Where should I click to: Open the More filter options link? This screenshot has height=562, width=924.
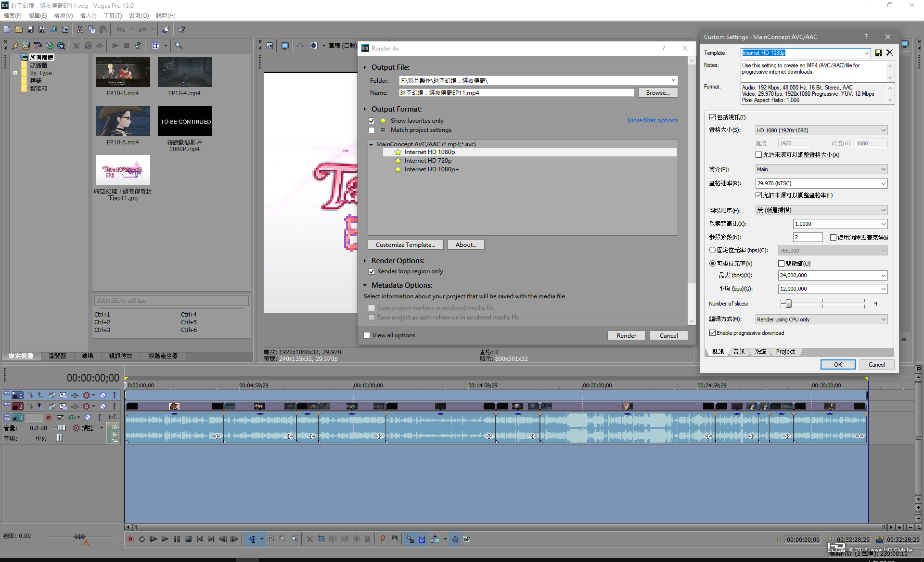(x=653, y=120)
